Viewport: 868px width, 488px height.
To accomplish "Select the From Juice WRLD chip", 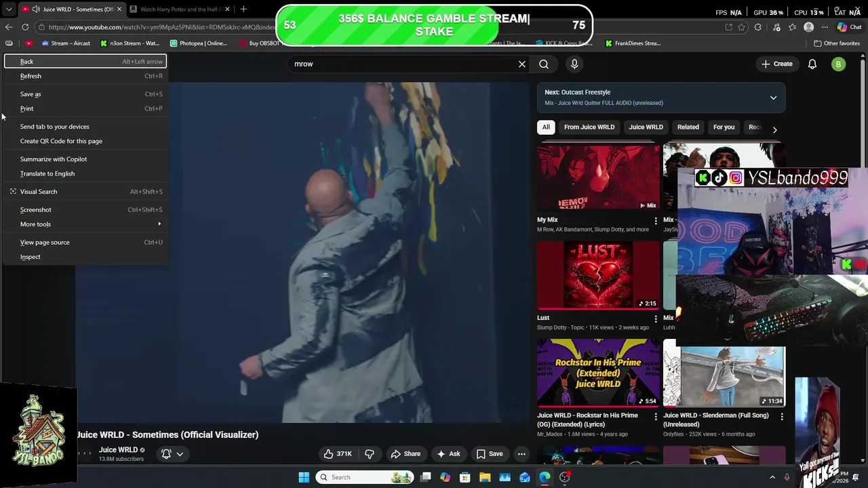I will click(x=589, y=127).
